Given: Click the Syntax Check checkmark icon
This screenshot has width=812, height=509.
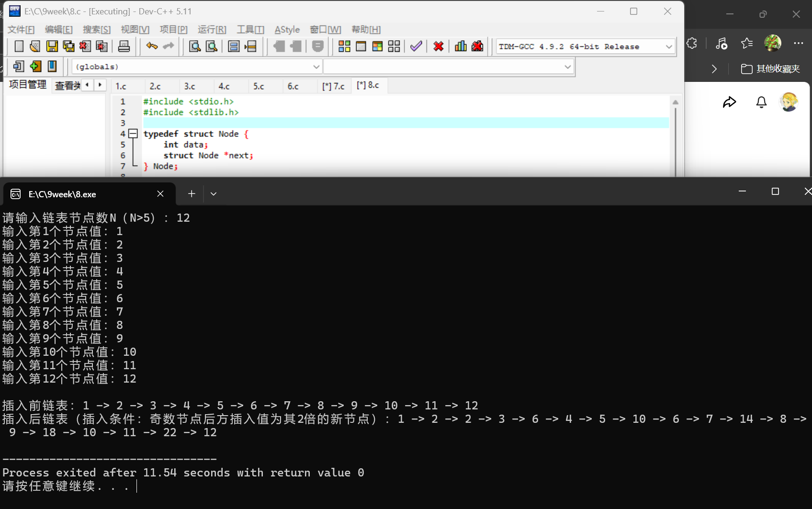Looking at the screenshot, I should pos(416,46).
